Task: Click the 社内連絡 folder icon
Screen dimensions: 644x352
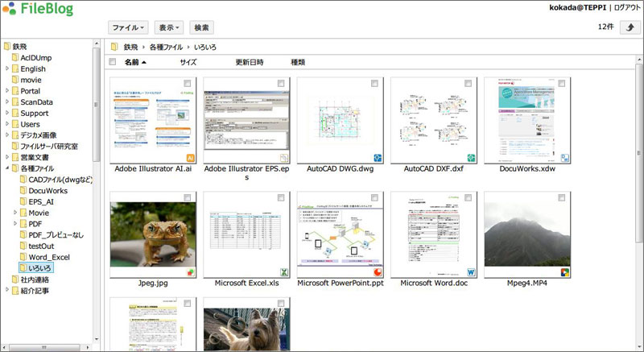Action: tap(15, 280)
